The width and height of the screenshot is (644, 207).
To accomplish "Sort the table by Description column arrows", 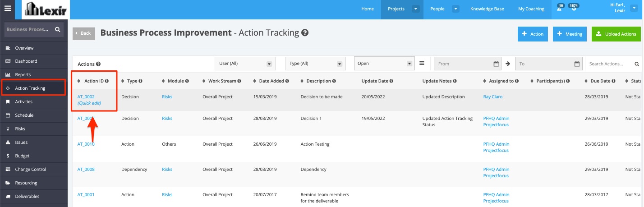I will point(302,81).
